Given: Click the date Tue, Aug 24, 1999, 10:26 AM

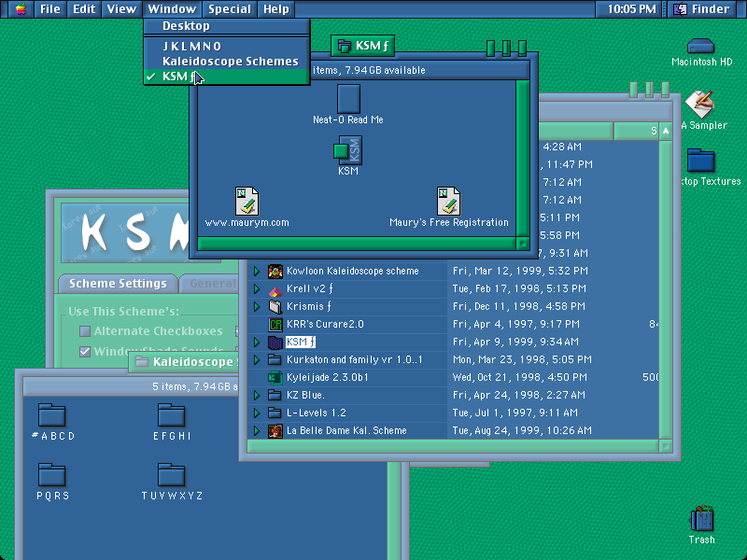Looking at the screenshot, I should coord(522,431).
